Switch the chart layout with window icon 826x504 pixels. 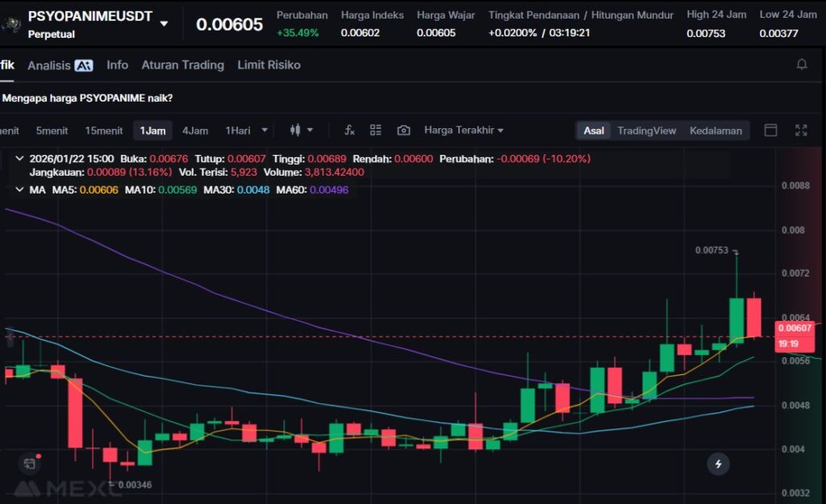pos(770,131)
